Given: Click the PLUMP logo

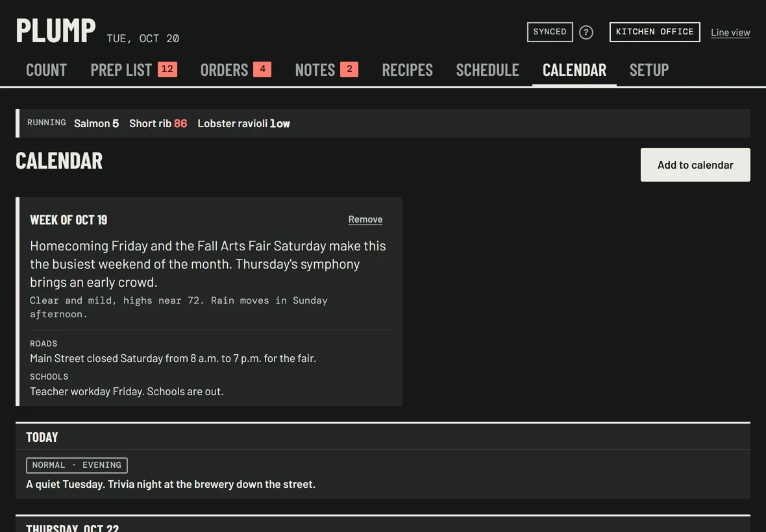Looking at the screenshot, I should coord(56,30).
